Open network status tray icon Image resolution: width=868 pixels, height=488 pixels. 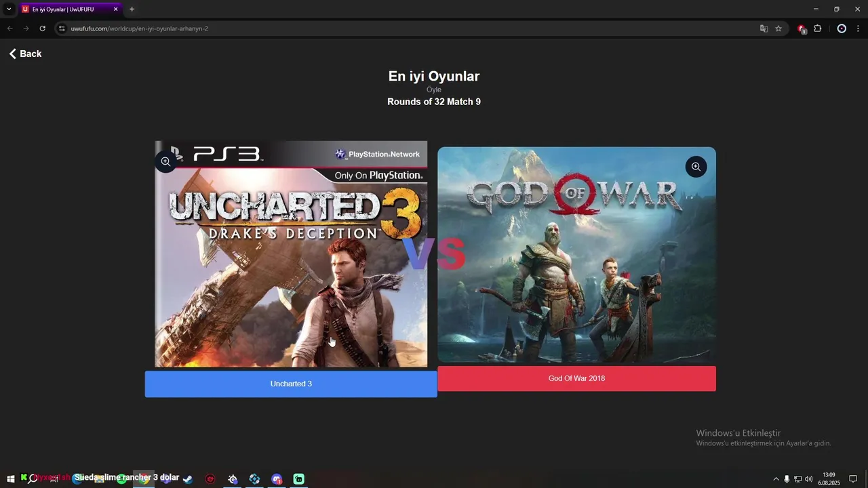pyautogui.click(x=797, y=479)
